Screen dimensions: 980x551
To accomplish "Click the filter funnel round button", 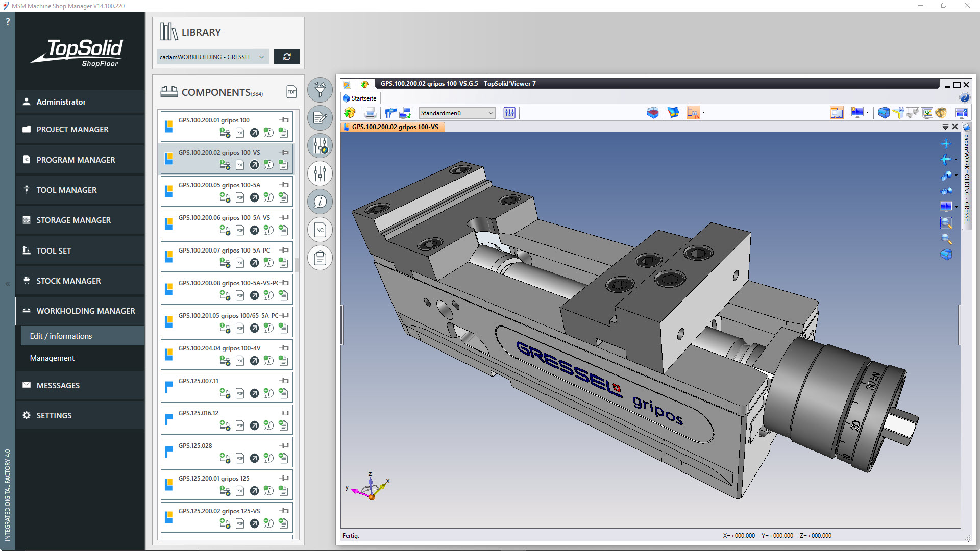I will [x=320, y=90].
